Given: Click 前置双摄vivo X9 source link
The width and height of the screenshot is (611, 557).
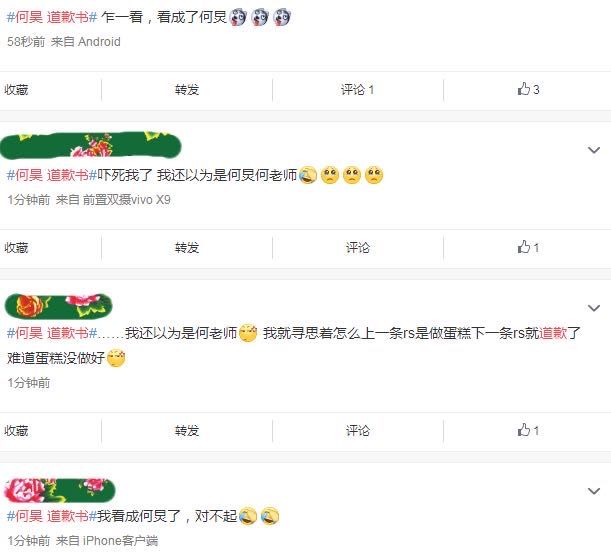Looking at the screenshot, I should point(127,200).
